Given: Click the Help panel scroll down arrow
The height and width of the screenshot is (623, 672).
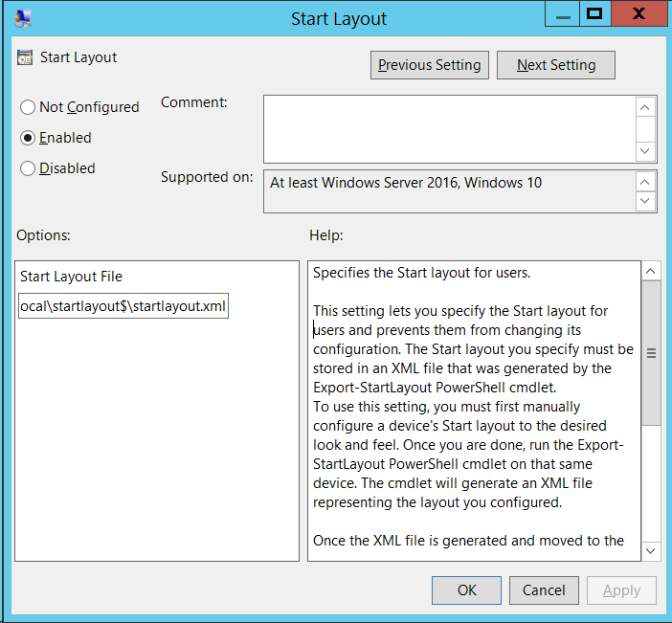Looking at the screenshot, I should coord(651,550).
